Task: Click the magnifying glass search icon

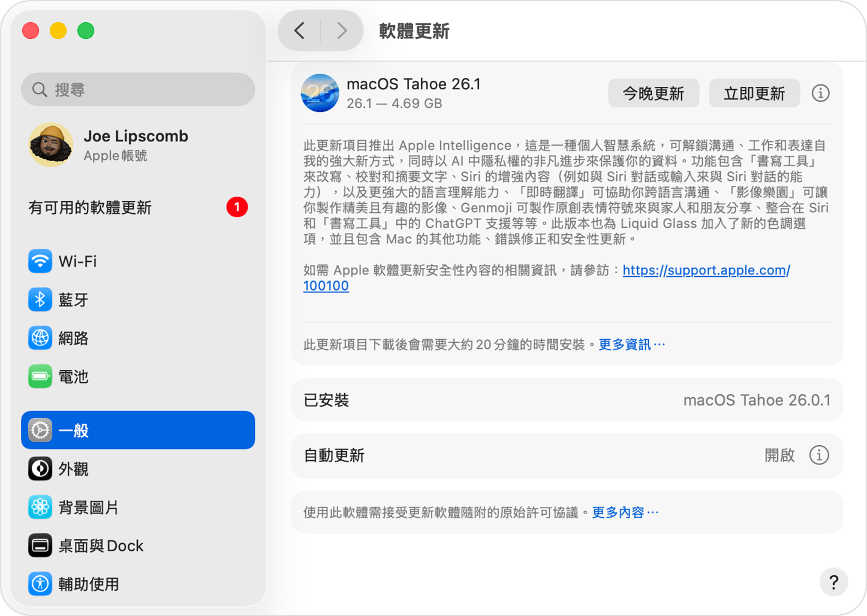Action: tap(40, 90)
